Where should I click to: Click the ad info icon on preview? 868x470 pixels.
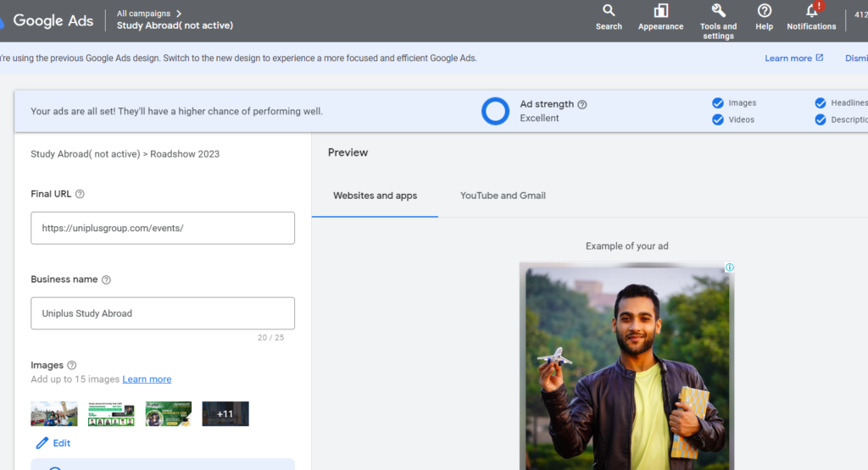tap(729, 268)
